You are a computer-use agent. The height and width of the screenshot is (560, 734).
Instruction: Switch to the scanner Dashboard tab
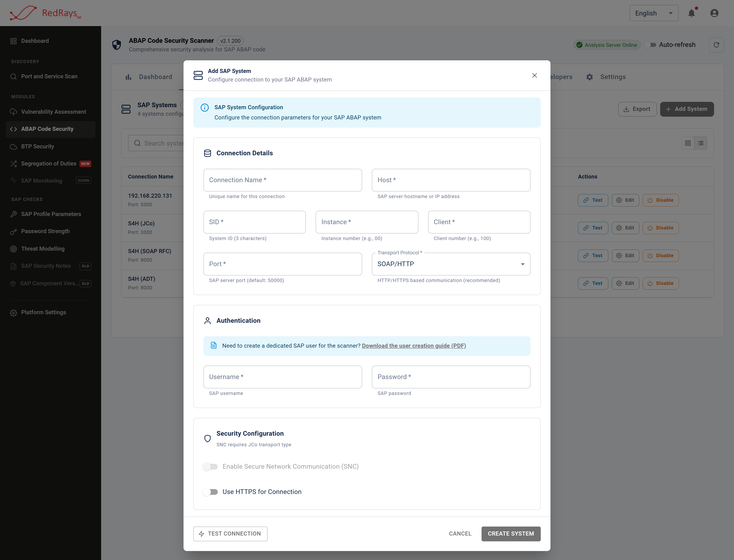(x=149, y=77)
